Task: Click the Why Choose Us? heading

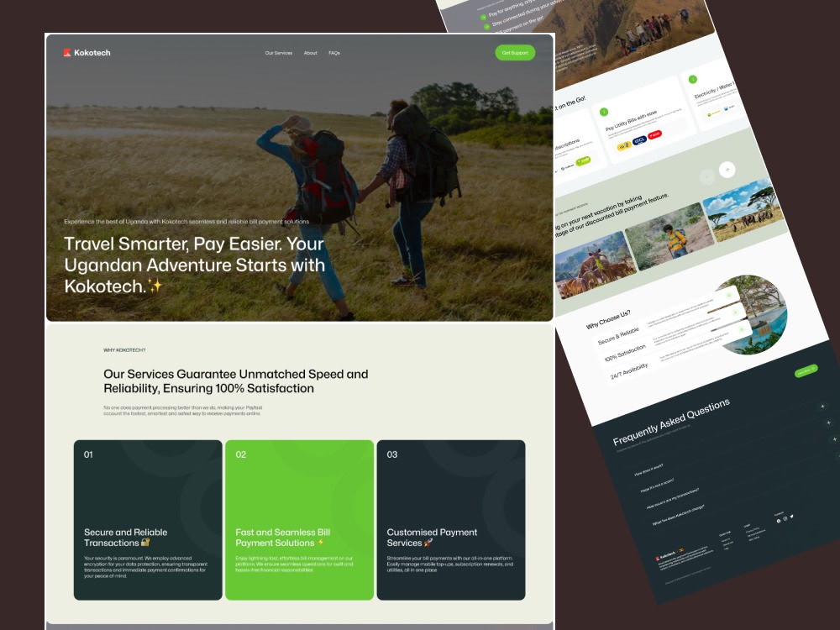Action: point(608,319)
